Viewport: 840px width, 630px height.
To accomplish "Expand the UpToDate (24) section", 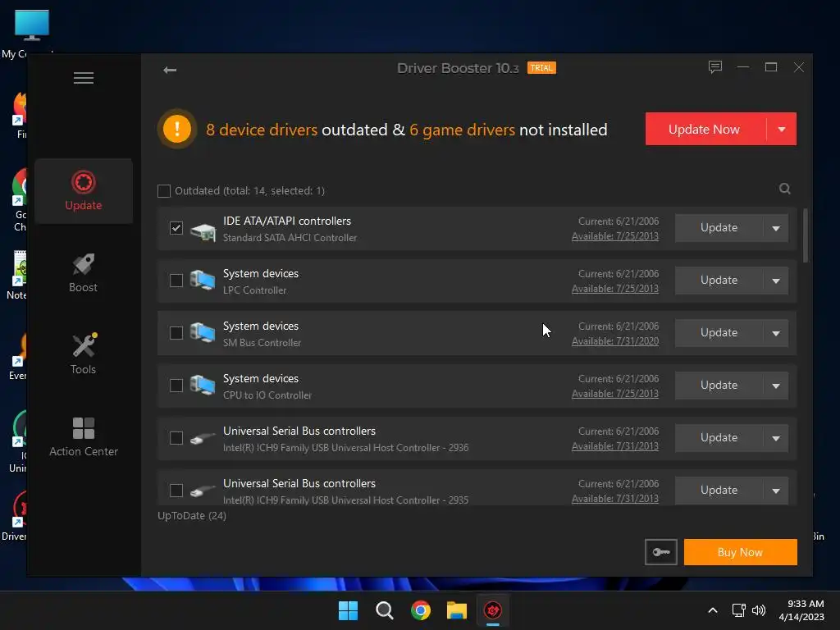I will (x=192, y=515).
